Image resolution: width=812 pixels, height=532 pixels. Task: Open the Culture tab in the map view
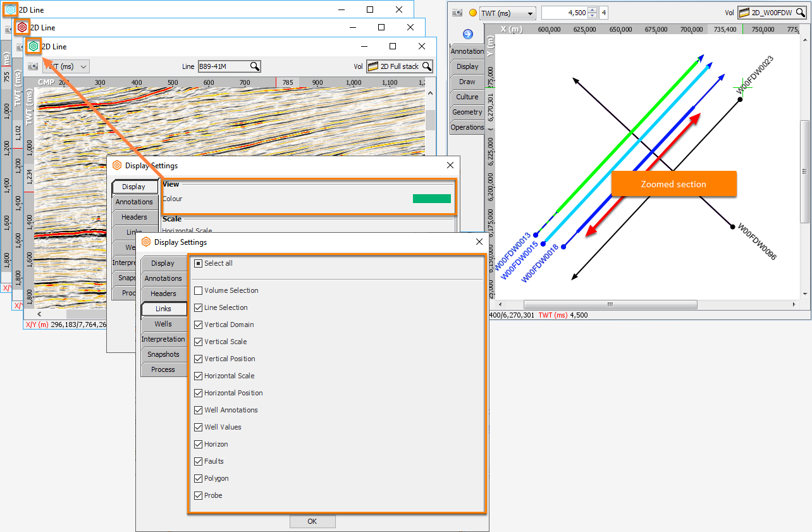(467, 97)
